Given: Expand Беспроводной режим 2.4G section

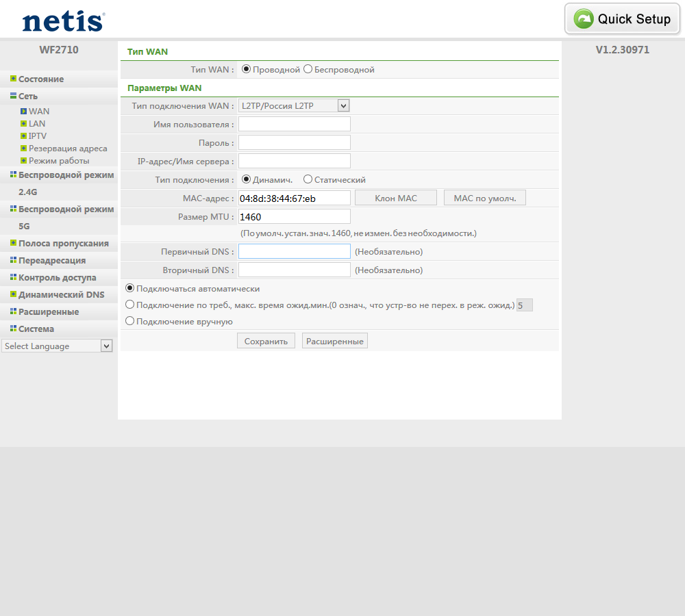Looking at the screenshot, I should pos(66,183).
